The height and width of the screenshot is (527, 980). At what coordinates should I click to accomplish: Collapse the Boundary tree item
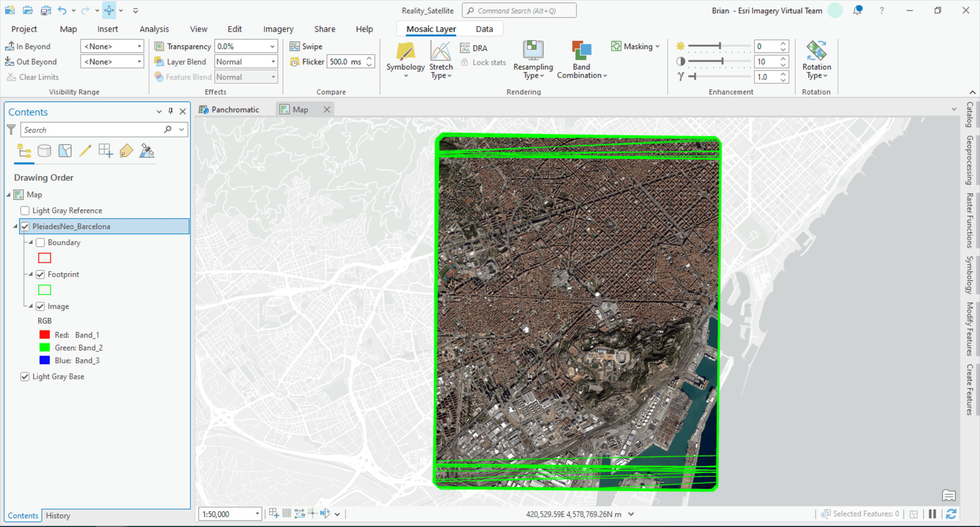point(30,243)
